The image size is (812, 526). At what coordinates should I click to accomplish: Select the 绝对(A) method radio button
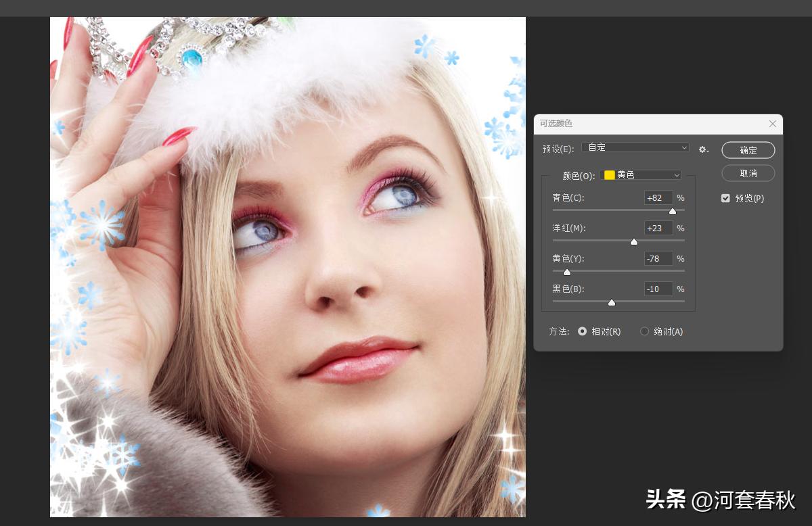click(644, 331)
